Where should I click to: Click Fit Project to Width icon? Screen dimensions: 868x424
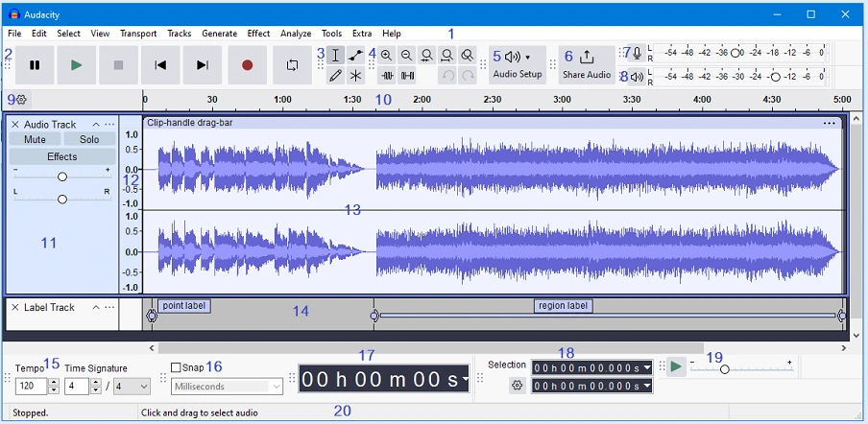447,56
